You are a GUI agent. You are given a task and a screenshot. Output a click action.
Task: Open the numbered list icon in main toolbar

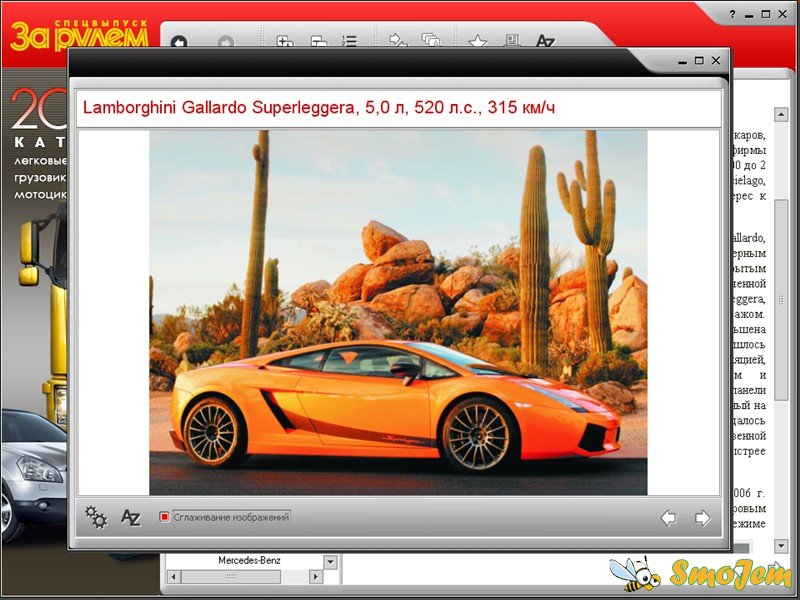pos(349,41)
